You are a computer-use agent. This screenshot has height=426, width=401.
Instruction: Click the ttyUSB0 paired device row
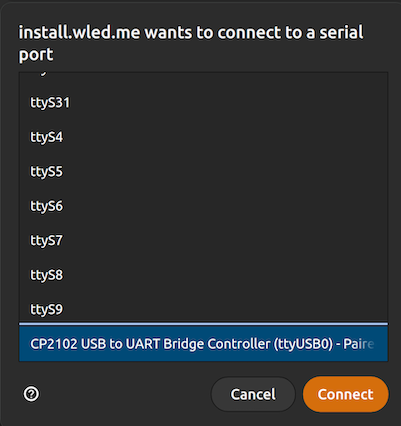tap(204, 344)
